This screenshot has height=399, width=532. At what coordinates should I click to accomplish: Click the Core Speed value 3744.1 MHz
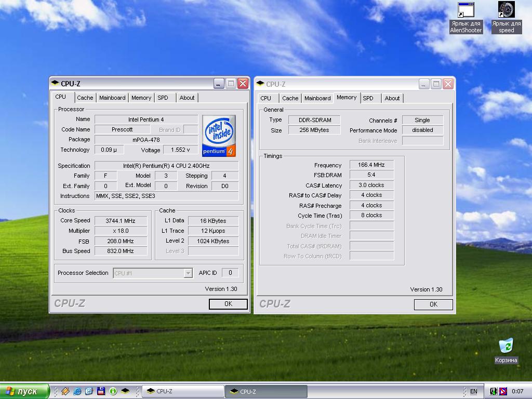point(121,221)
